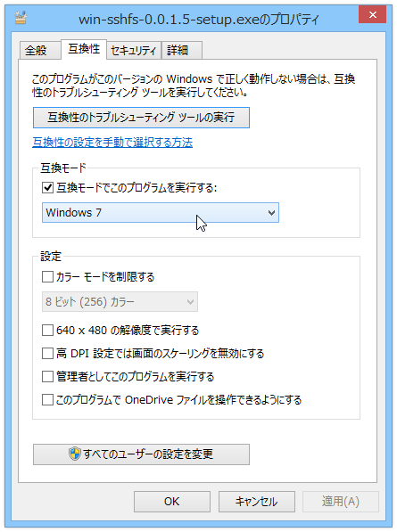Screen dimensions: 397x532
Task: Click the disabled 8 ビット (256) カラー dropdown
Action: coord(120,301)
